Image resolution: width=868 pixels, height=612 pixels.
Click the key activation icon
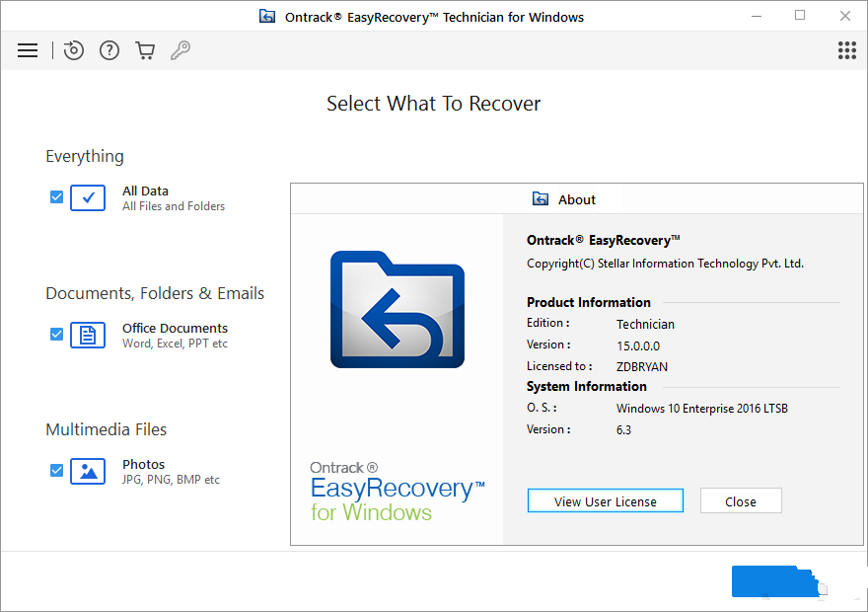click(x=181, y=50)
